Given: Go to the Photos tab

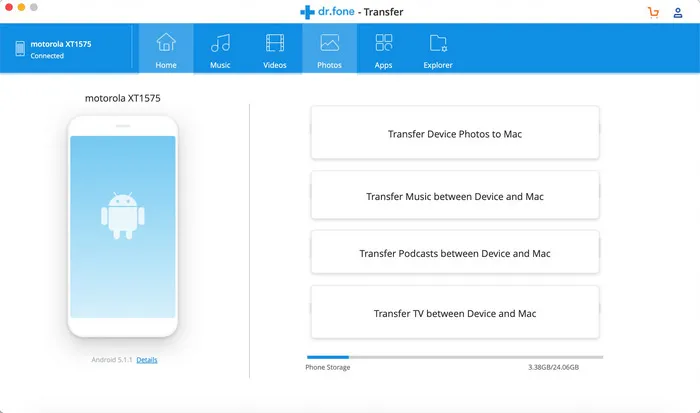Looking at the screenshot, I should 329,48.
